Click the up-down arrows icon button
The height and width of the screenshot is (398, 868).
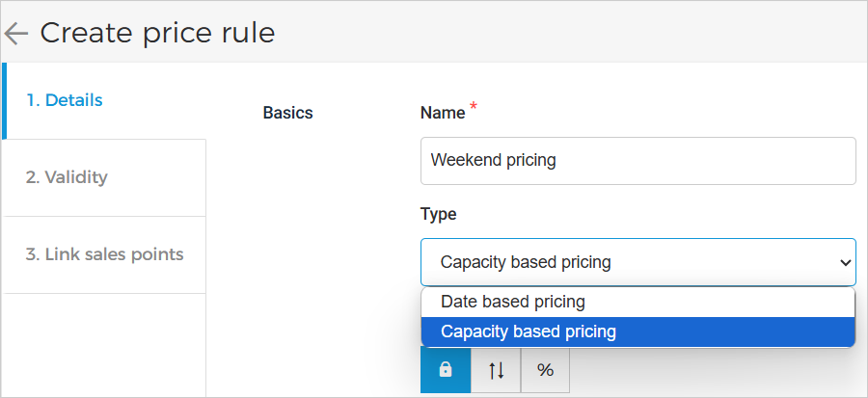[x=496, y=370]
